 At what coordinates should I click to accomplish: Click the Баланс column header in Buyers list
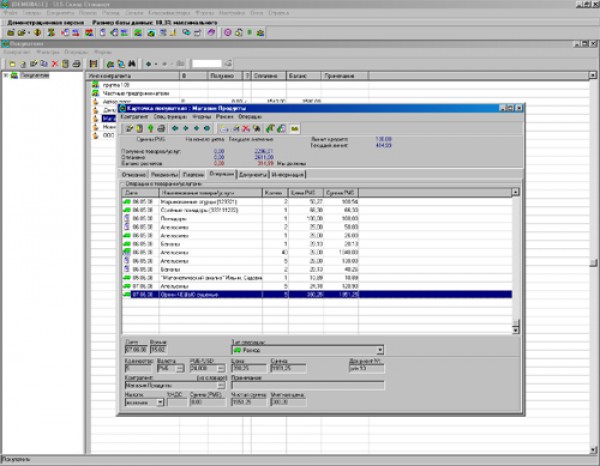[303, 76]
